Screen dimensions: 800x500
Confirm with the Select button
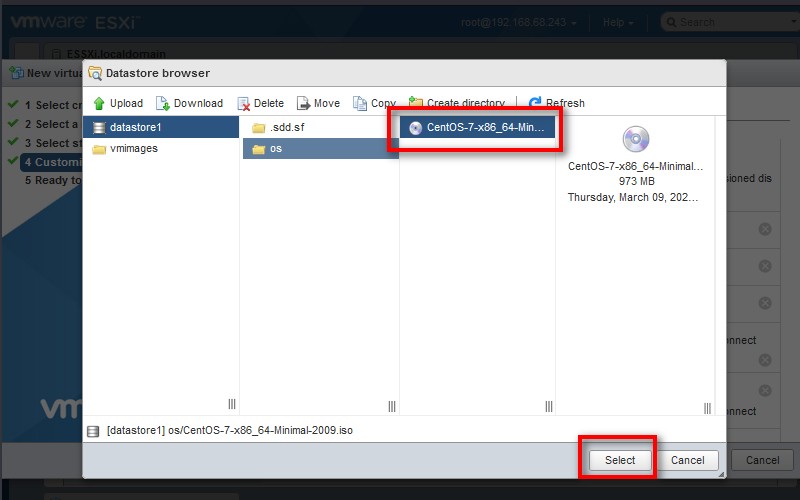619,460
